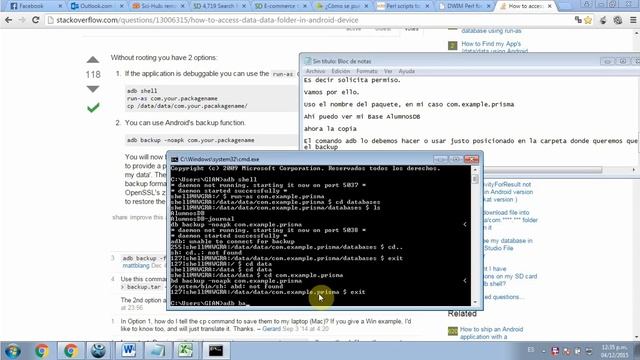The width and height of the screenshot is (640, 360).
Task: Open Notepad's Ver menu
Action: (x=388, y=71)
